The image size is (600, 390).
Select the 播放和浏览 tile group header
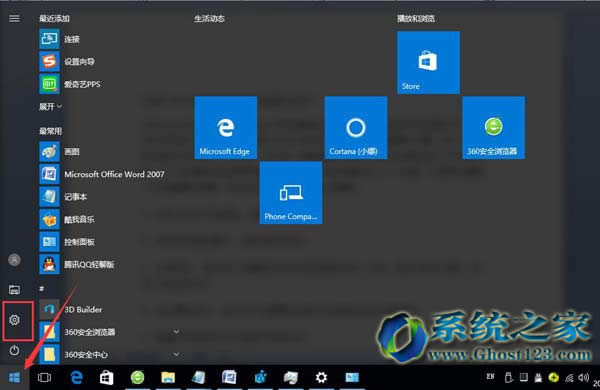(x=416, y=18)
